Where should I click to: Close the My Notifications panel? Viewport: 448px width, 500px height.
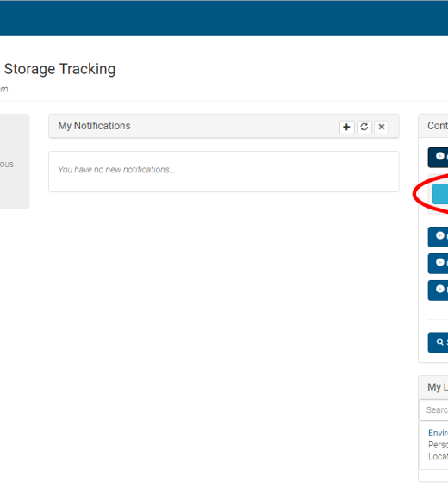381,127
